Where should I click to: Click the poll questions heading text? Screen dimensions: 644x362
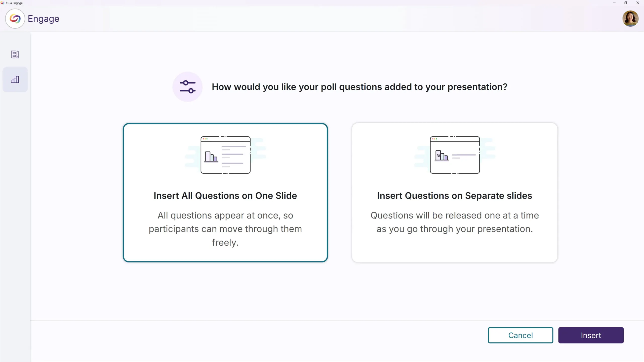coord(359,87)
